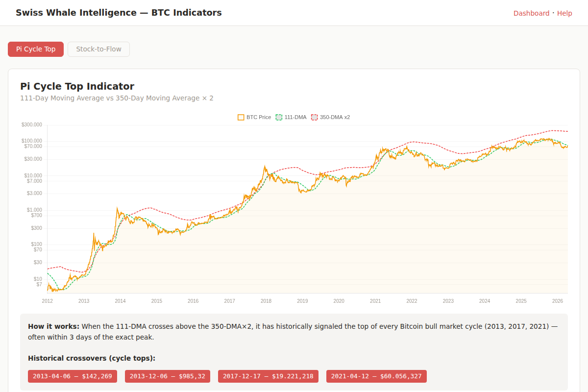Open the Dashboard link

click(x=531, y=13)
